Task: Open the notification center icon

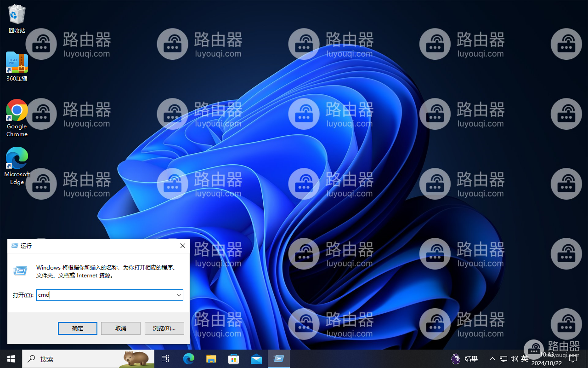Action: coord(573,359)
